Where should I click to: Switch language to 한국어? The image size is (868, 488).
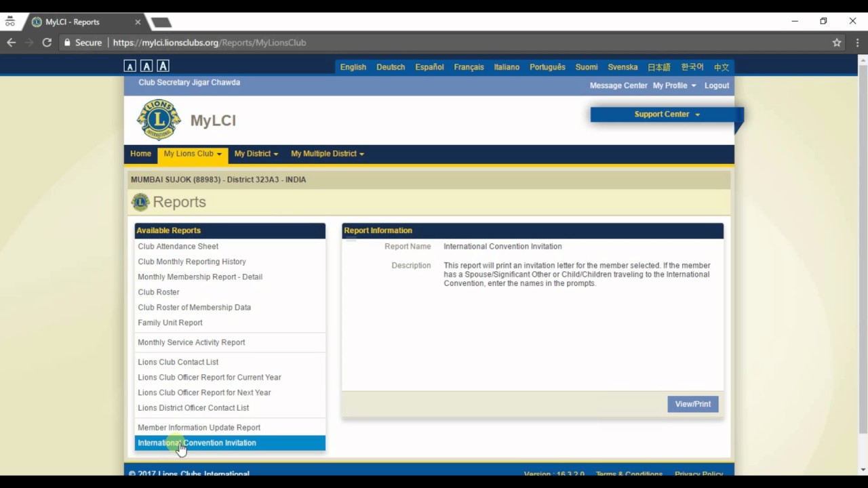point(692,67)
